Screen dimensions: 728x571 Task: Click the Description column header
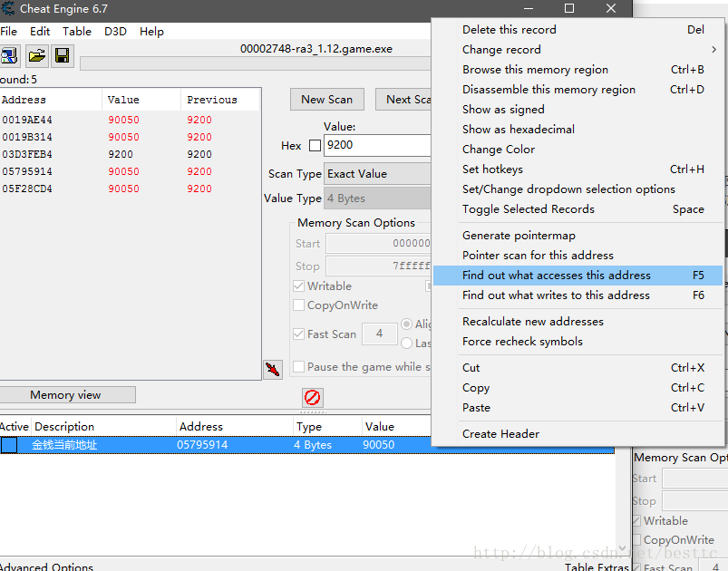coord(103,427)
